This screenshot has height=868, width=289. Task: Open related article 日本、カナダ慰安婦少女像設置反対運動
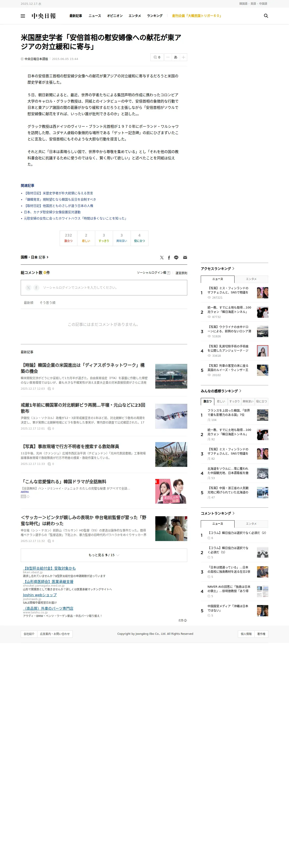click(52, 212)
